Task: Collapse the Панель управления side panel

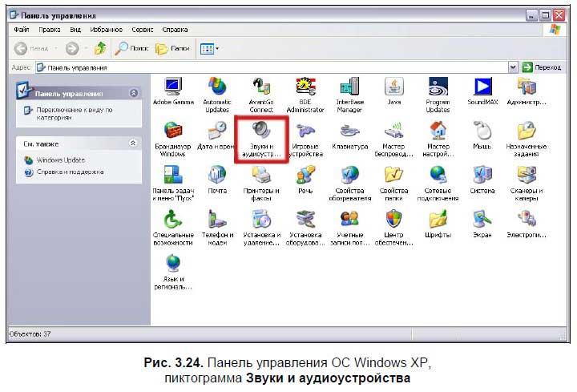Action: (133, 93)
